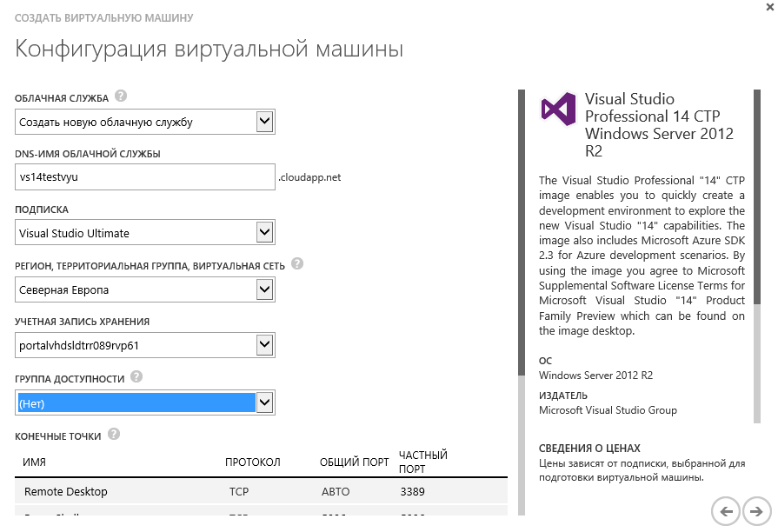Click the ИМЯ column header
The image size is (778, 532).
tap(34, 462)
